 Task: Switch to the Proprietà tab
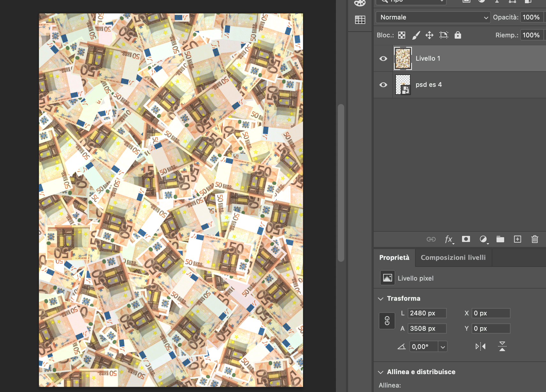coord(394,258)
